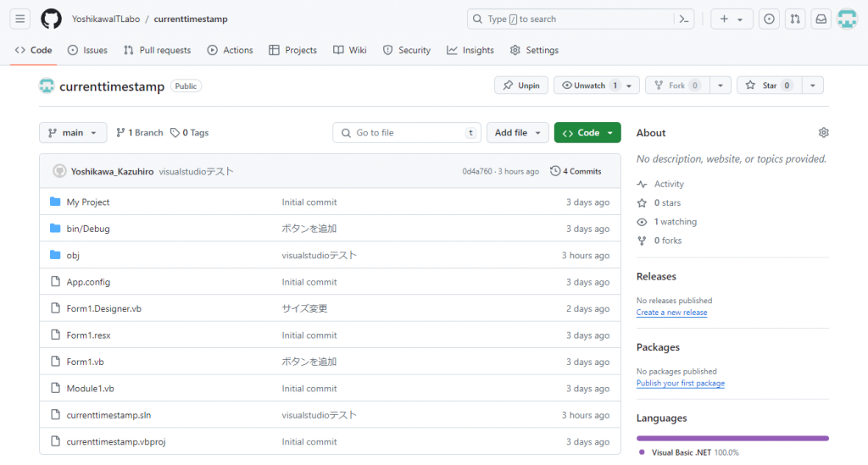Click Create a new release link
The image size is (868, 465).
point(671,313)
